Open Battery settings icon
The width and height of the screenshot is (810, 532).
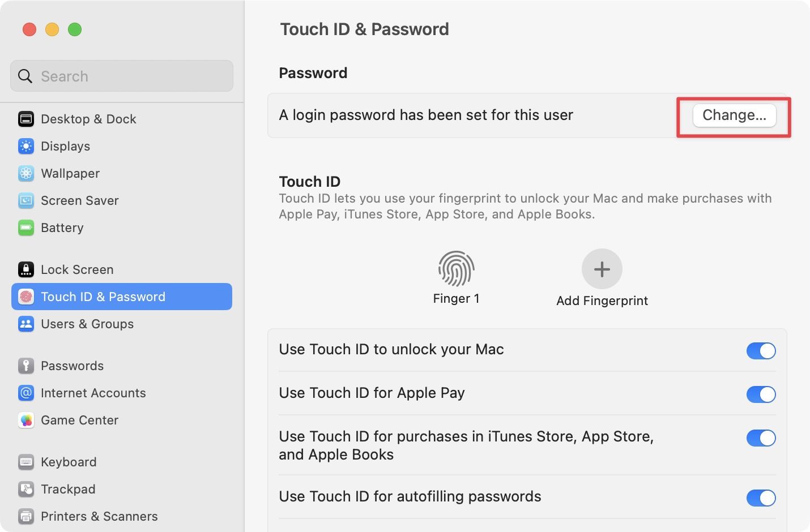tap(26, 228)
